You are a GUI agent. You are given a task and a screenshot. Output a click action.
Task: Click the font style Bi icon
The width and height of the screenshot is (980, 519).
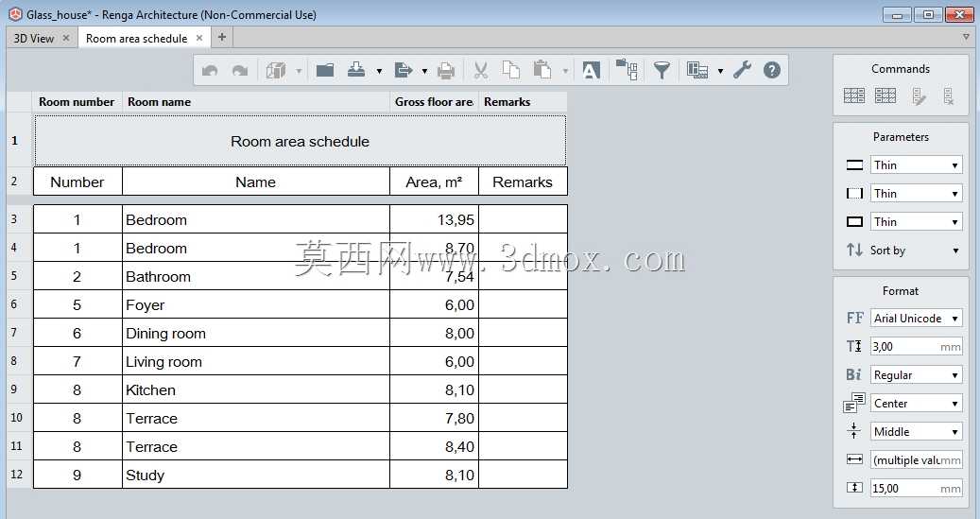853,374
